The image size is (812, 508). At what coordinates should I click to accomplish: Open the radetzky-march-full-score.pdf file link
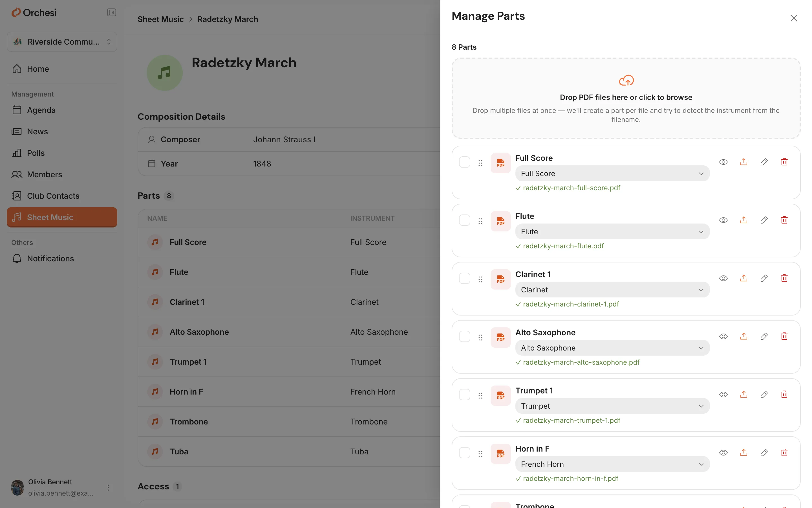coord(572,188)
